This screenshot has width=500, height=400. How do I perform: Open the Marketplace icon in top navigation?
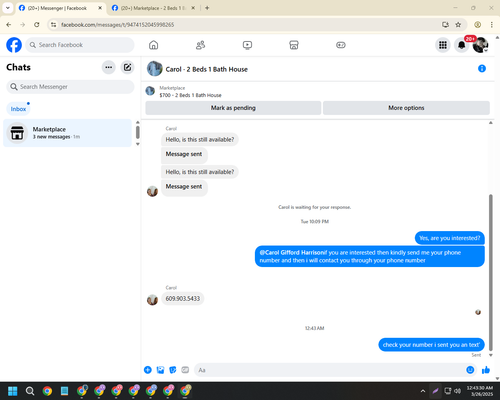(294, 45)
